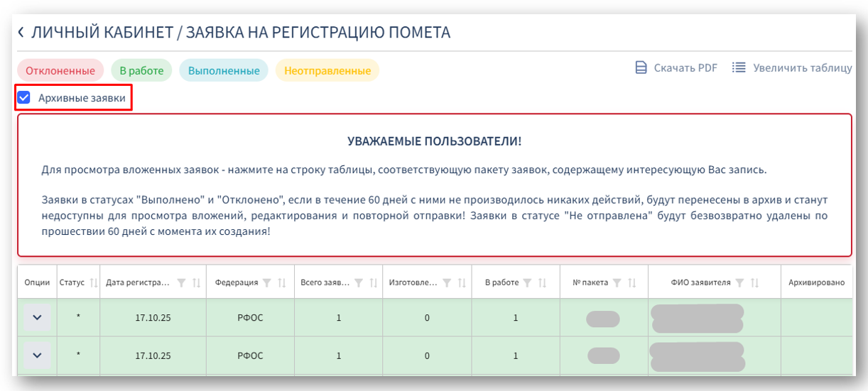Sort by Дата регистрации column
Image resolution: width=868 pixels, height=391 pixels.
click(x=196, y=282)
